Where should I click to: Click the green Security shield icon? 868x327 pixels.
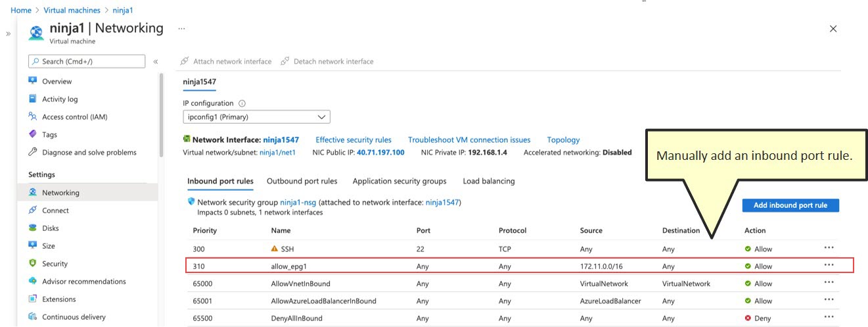coord(33,264)
